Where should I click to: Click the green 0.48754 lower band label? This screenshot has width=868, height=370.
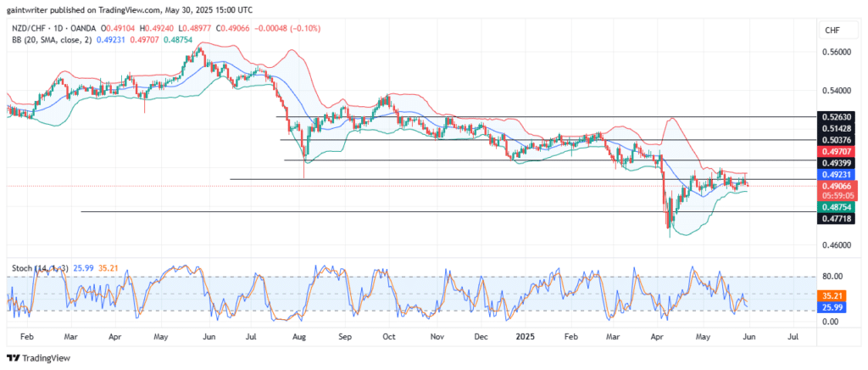tap(836, 207)
